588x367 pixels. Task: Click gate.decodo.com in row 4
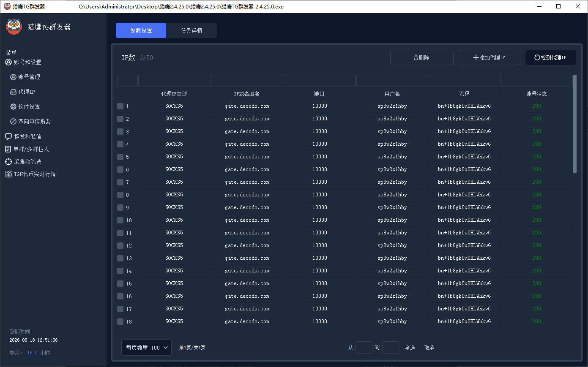(x=247, y=144)
